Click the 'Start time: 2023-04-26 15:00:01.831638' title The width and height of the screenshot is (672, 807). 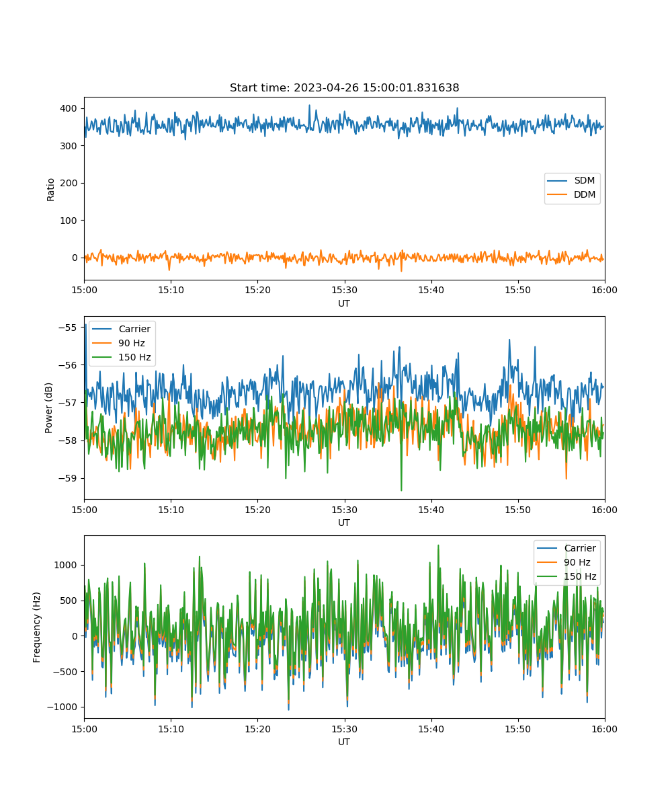point(344,88)
